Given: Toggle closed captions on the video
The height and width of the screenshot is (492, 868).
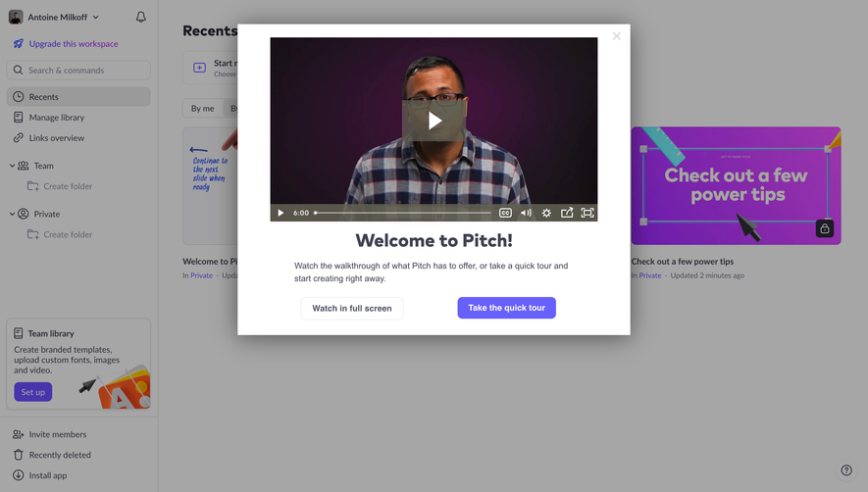Looking at the screenshot, I should coord(505,213).
